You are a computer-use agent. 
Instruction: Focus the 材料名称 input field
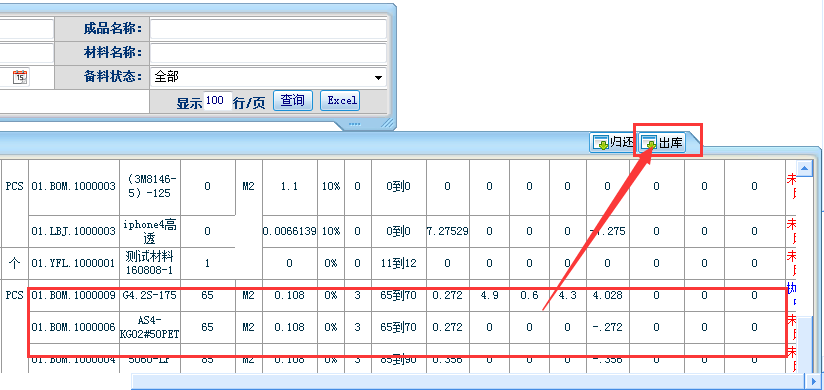(x=268, y=53)
